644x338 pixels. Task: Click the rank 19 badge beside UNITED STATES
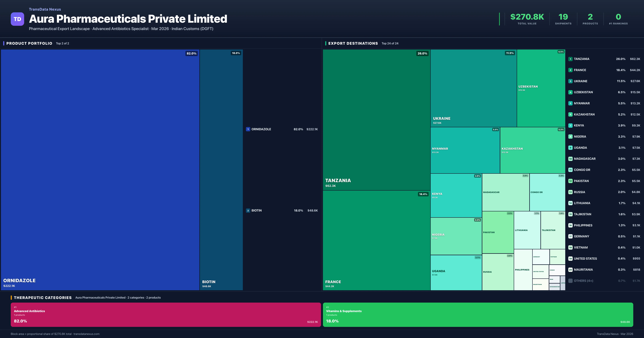click(x=570, y=258)
